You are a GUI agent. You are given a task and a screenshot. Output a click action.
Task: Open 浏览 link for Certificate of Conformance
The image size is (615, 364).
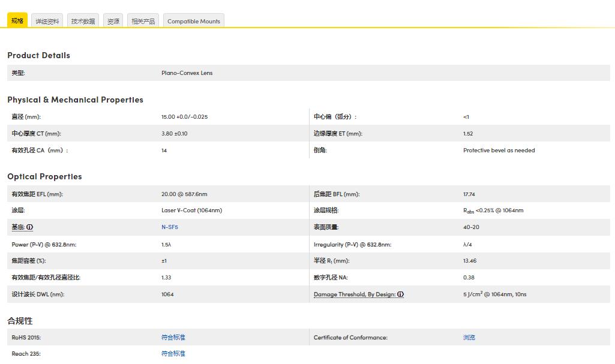[469, 338]
